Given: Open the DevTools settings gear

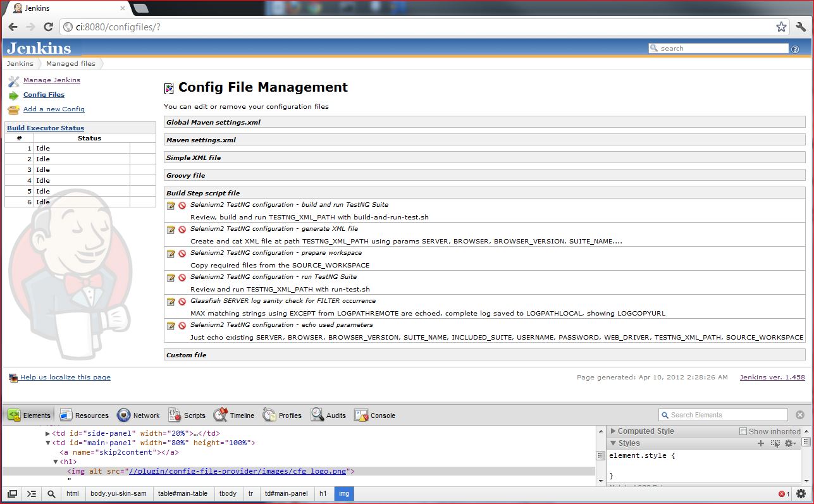Looking at the screenshot, I should (801, 494).
